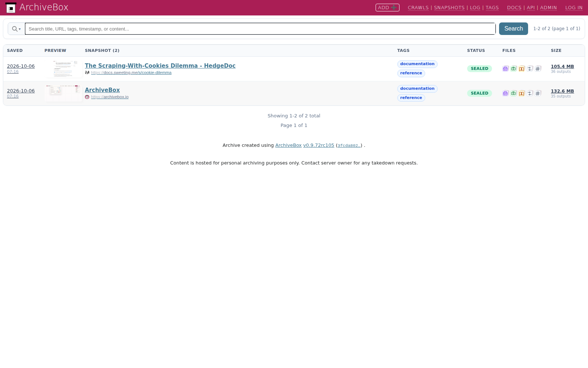The image size is (588, 368).
Task: Open the TAGS page
Action: point(492,8)
